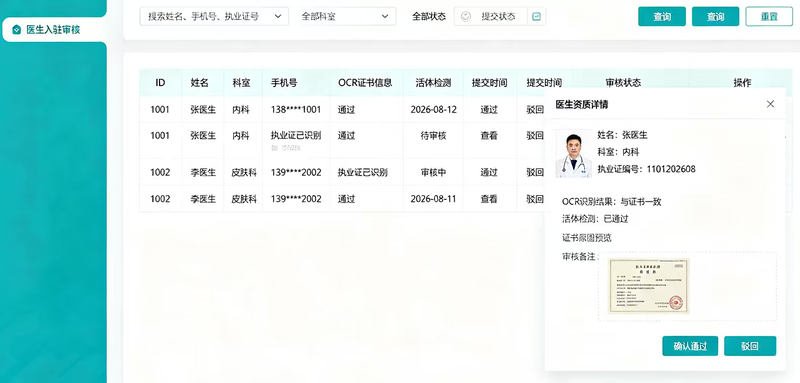This screenshot has width=800, height=383.
Task: Click the clock icon inside 提交状态 field
Action: coord(465,16)
